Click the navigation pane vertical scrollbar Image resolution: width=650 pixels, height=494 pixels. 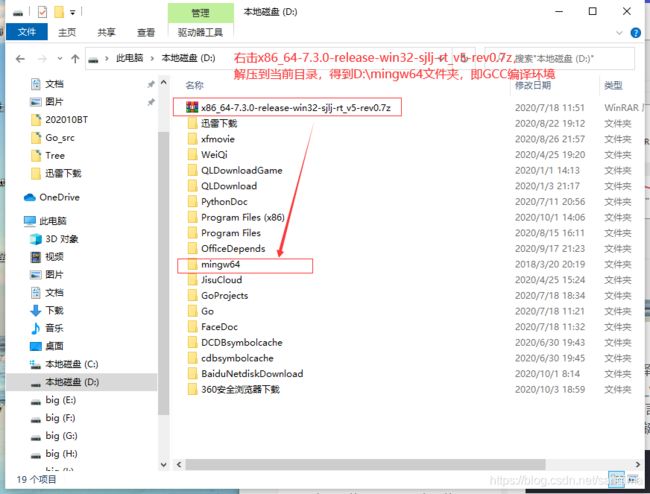(x=164, y=274)
